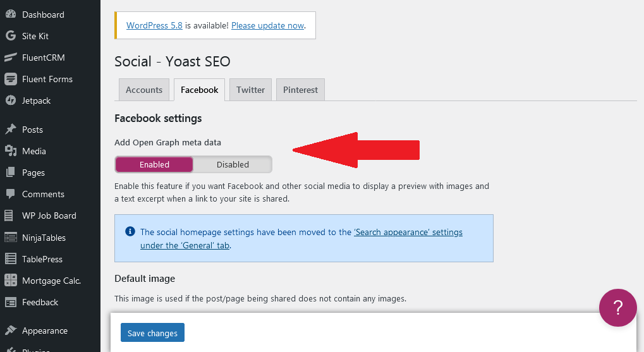The height and width of the screenshot is (352, 644).
Task: Set Open Graph meta data to Disabled
Action: pyautogui.click(x=233, y=164)
